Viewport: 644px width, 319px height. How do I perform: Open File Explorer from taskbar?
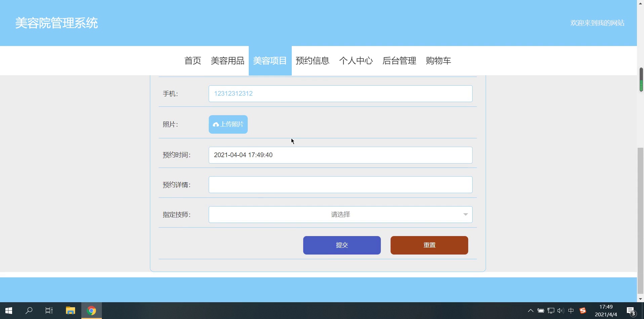tap(70, 311)
